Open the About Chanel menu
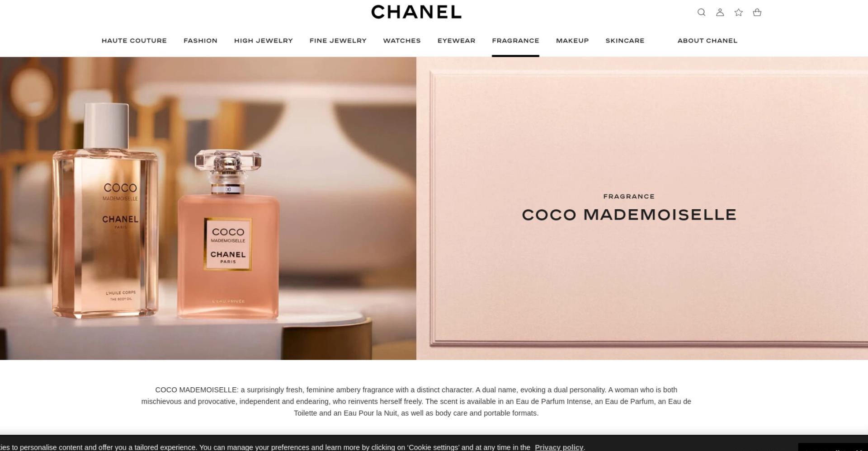 pos(708,41)
